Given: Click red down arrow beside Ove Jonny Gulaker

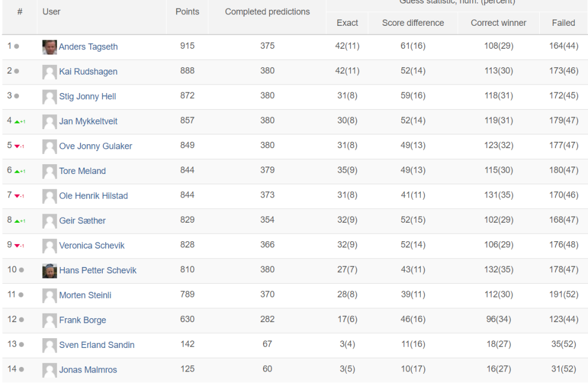Looking at the screenshot, I should [18, 146].
